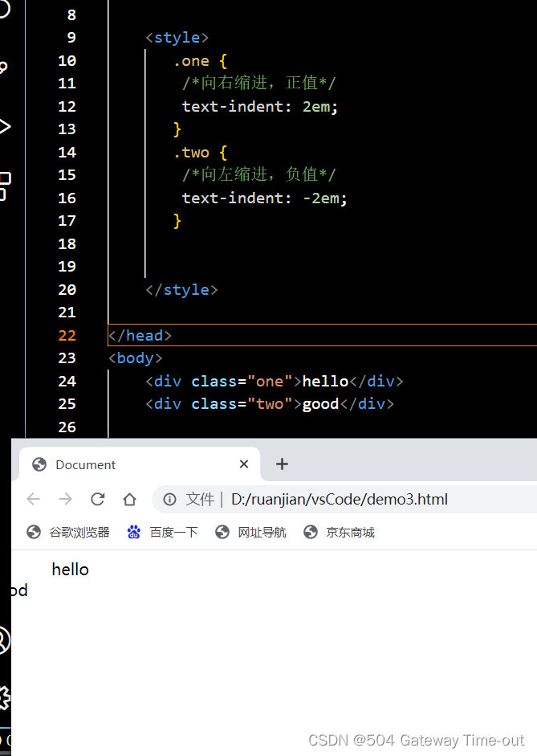Click the div class="two" line
537x756 pixels.
pos(270,404)
